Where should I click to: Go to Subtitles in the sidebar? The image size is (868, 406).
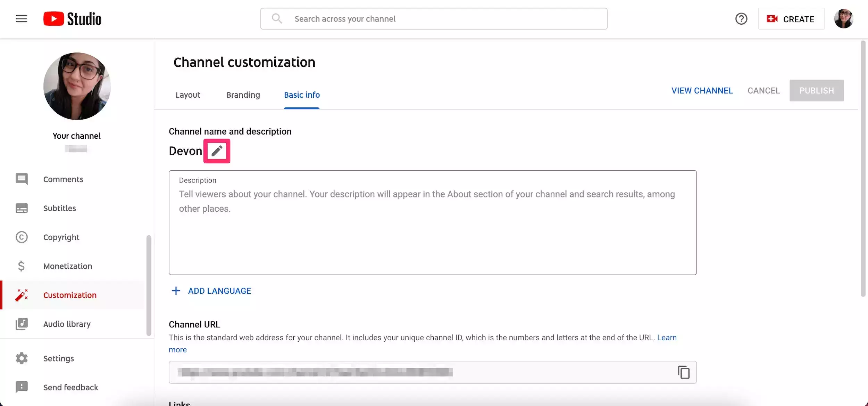(59, 208)
